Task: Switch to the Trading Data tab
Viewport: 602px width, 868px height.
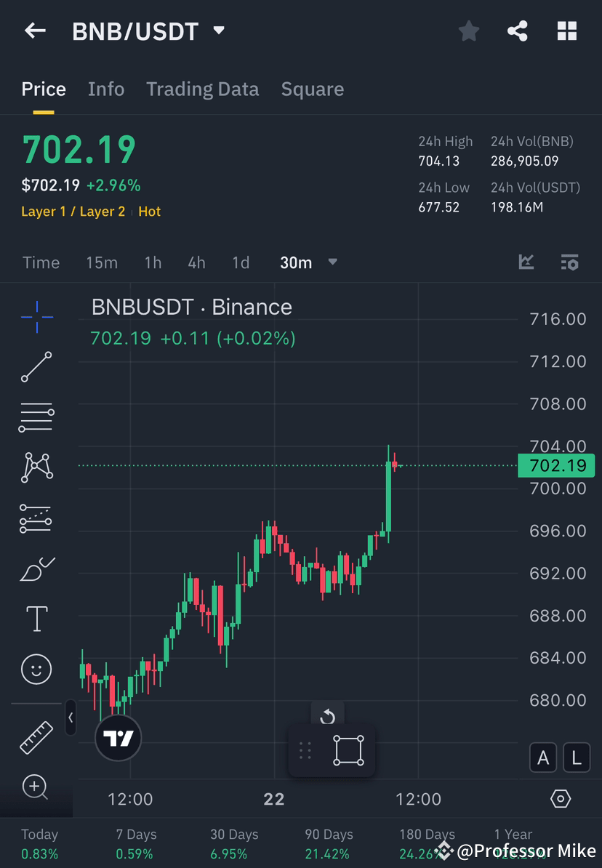Action: tap(202, 89)
